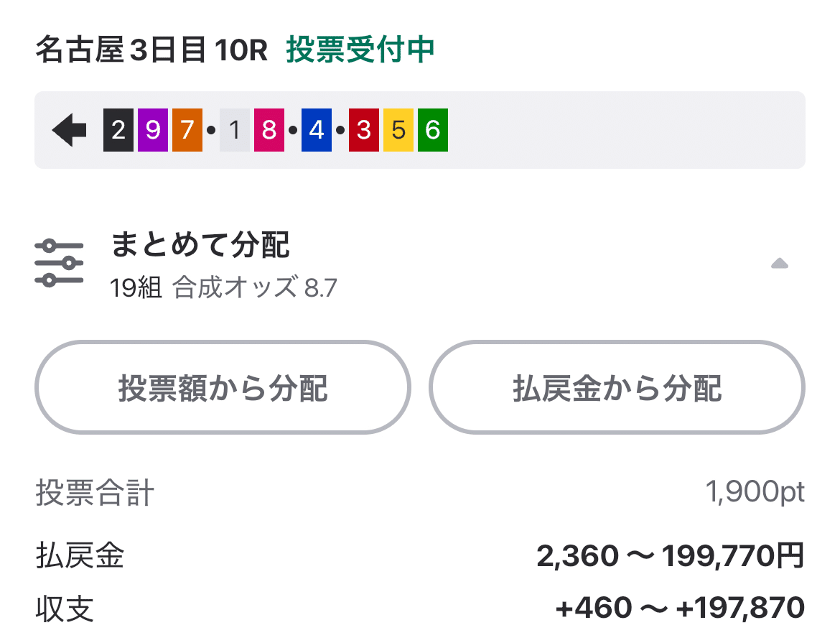Select the green number 6 badge
The height and width of the screenshot is (643, 840).
(434, 129)
